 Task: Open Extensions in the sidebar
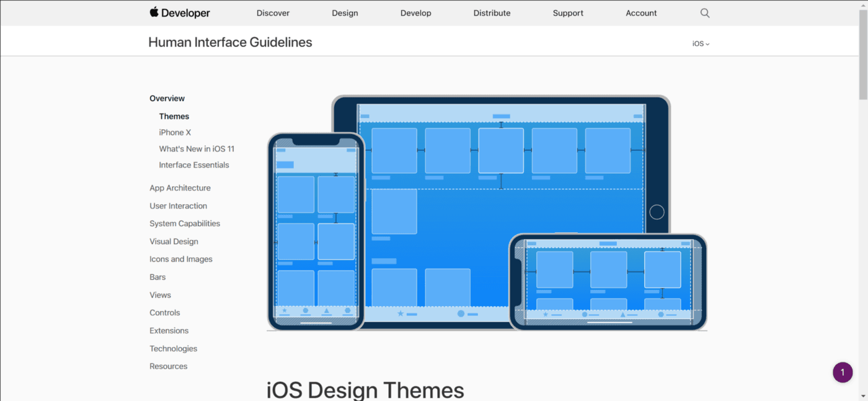coord(169,330)
